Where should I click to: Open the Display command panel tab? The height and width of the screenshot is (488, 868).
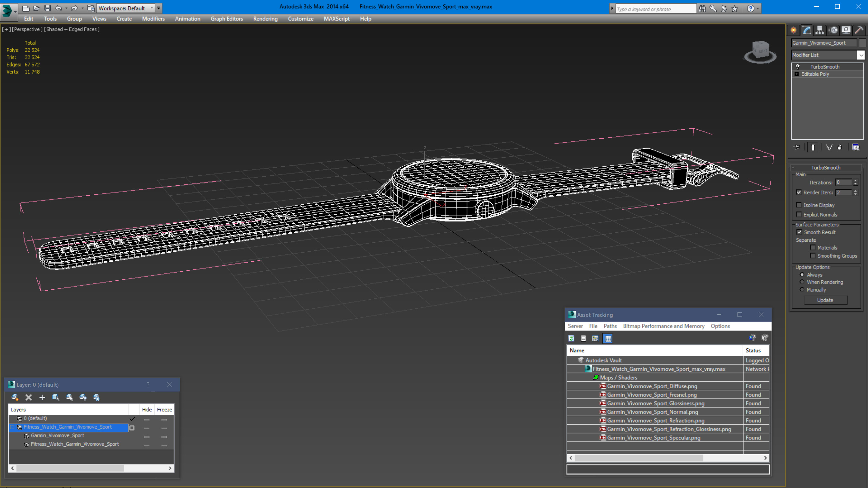click(846, 30)
